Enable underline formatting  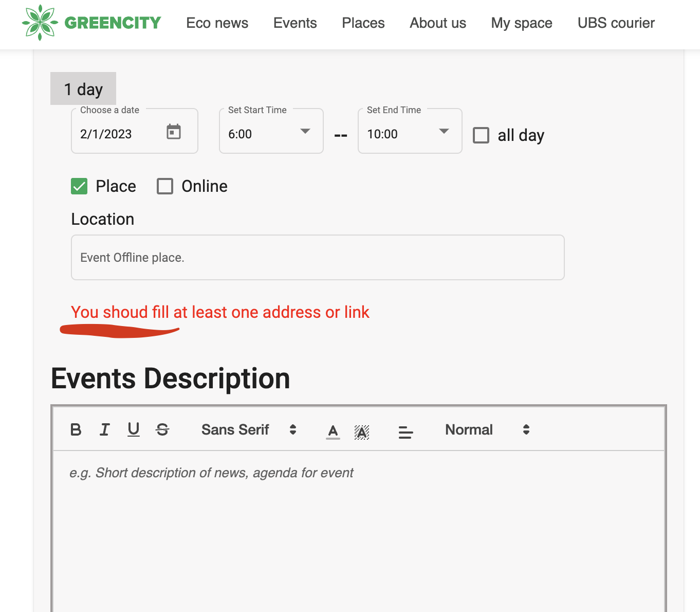(133, 429)
